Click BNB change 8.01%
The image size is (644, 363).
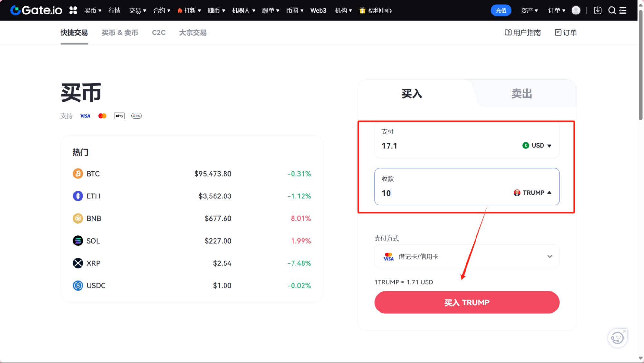[301, 218]
